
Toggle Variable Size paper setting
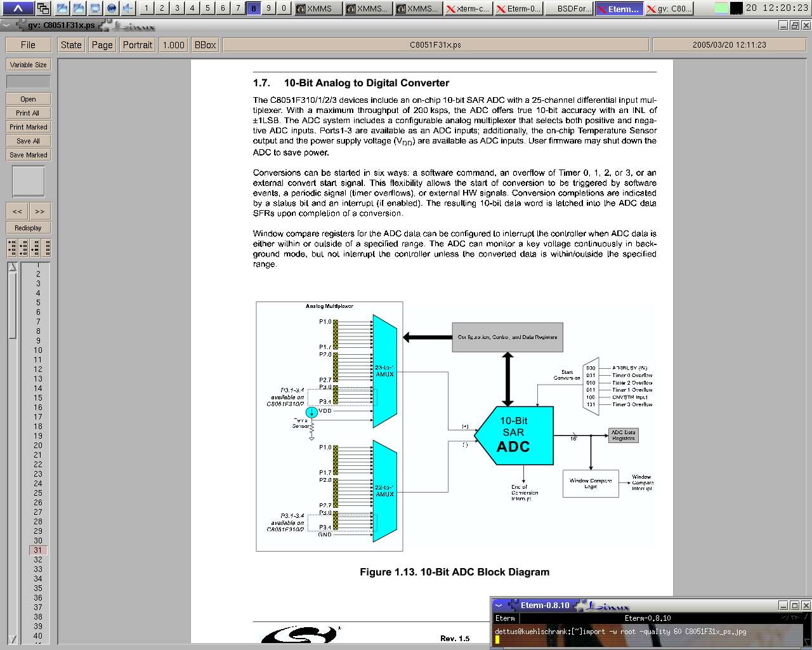[28, 65]
